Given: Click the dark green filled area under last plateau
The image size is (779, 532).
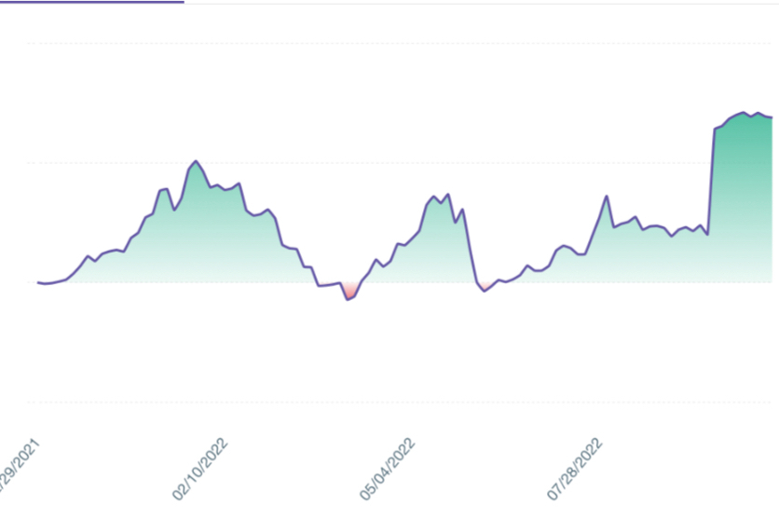Looking at the screenshot, I should [743, 198].
